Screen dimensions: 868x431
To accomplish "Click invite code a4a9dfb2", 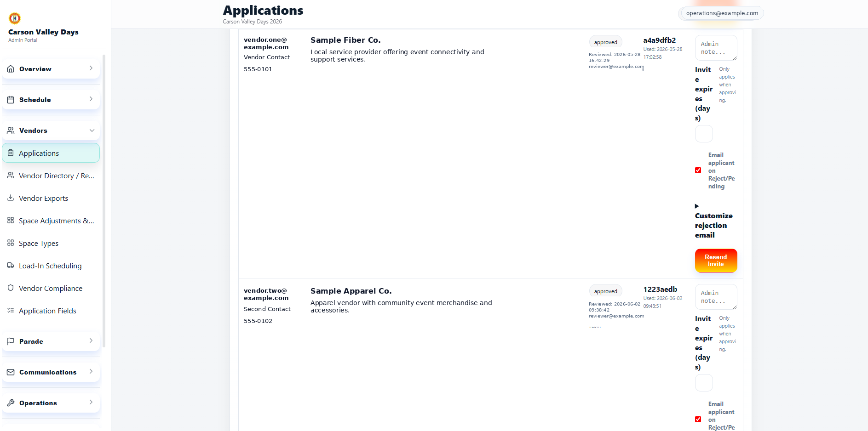I will click(x=659, y=40).
